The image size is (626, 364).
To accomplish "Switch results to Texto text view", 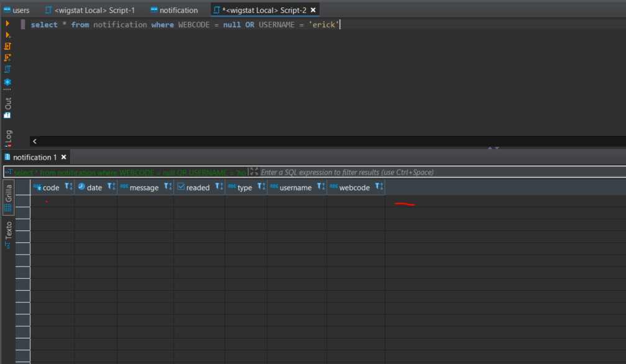I will [x=8, y=235].
